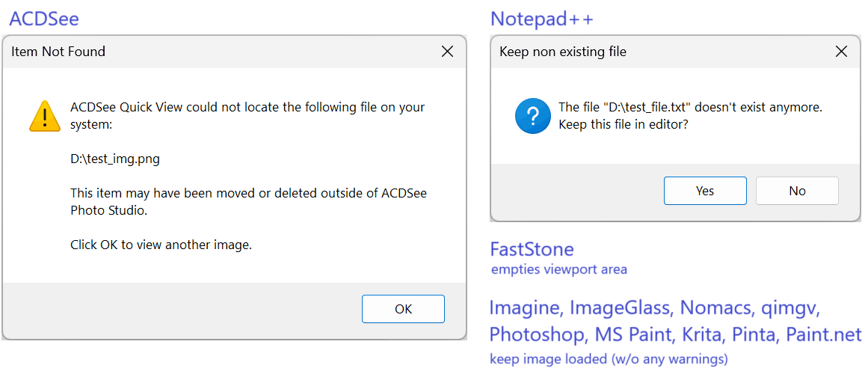Click the blue question mark icon

[532, 116]
